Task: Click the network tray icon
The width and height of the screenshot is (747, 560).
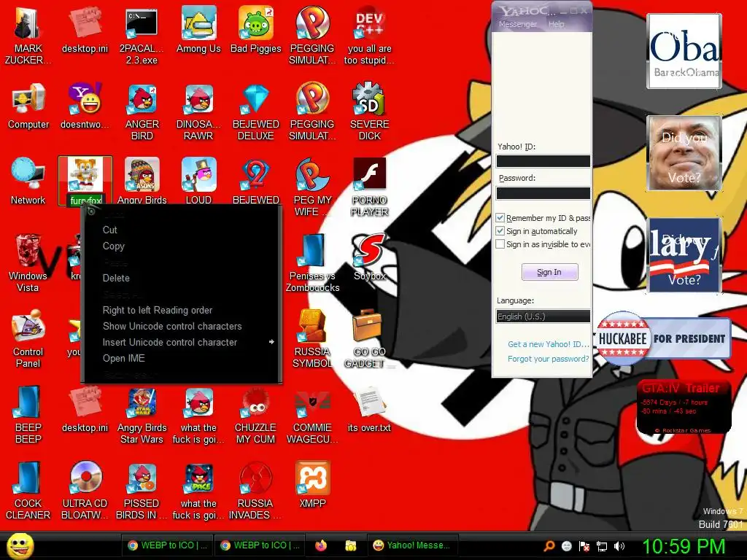Action: (x=602, y=546)
